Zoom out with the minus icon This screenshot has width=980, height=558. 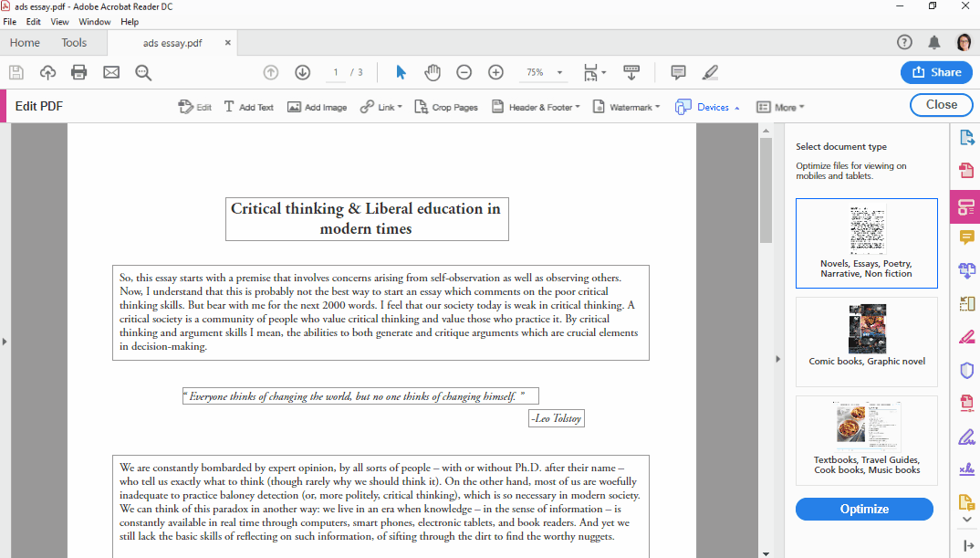(464, 72)
